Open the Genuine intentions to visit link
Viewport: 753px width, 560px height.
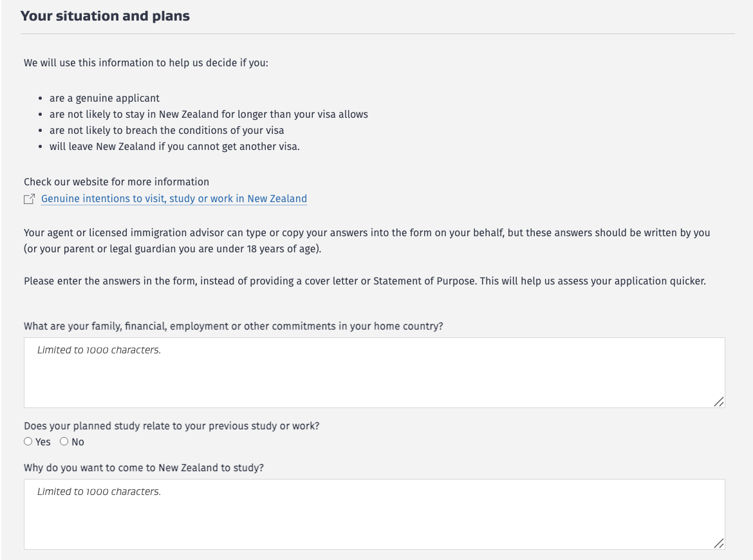coord(174,199)
